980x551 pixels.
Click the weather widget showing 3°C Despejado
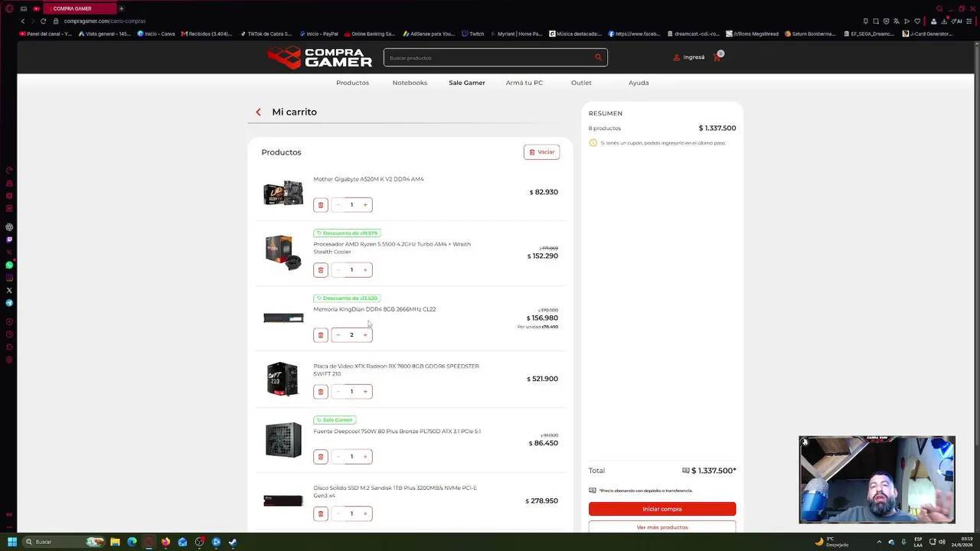pos(831,542)
